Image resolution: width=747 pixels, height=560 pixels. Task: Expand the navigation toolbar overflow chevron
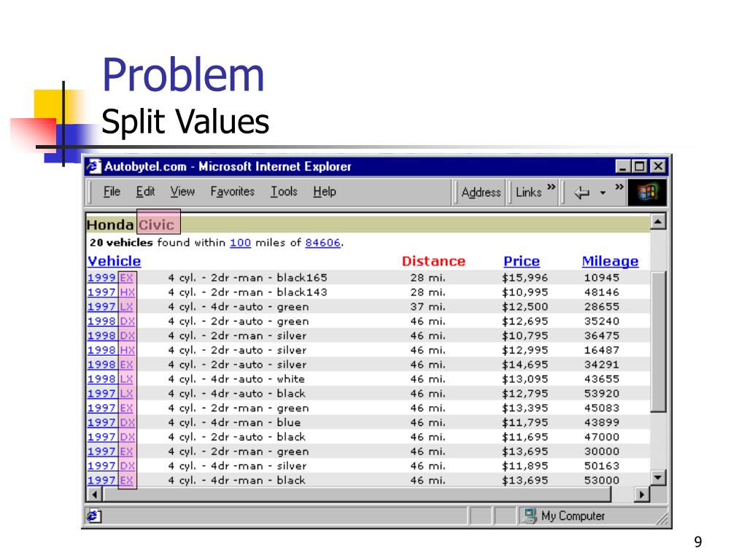619,187
